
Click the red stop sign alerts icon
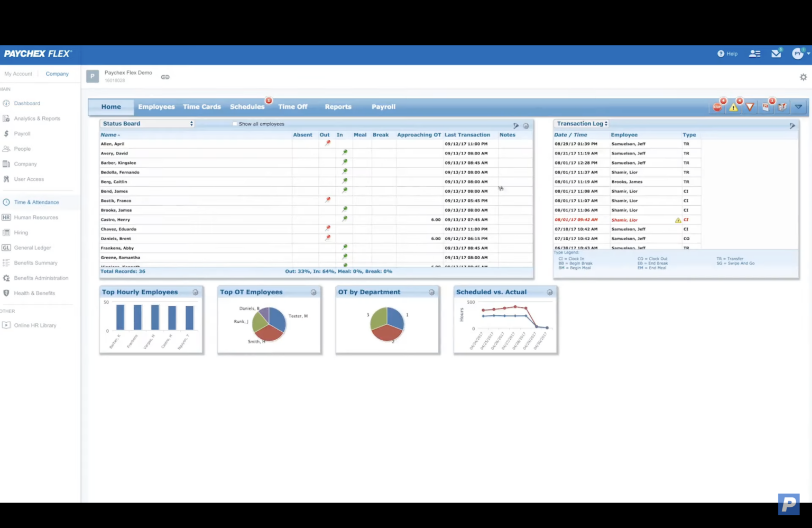717,107
